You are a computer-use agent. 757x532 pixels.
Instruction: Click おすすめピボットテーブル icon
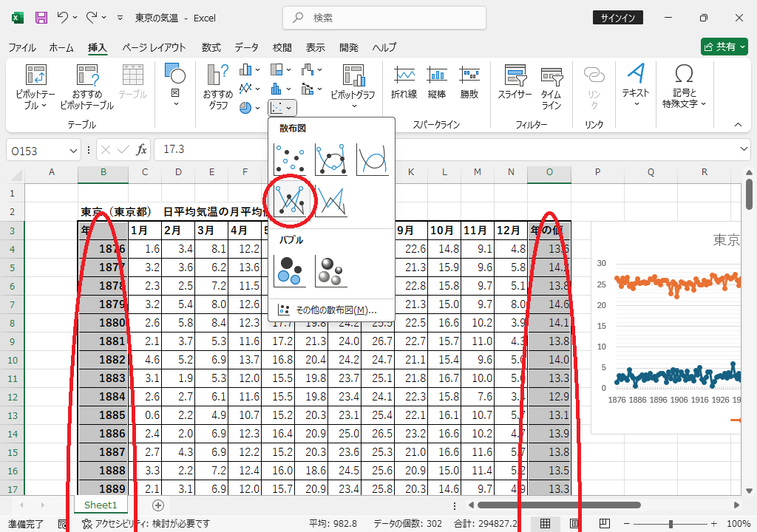pos(87,75)
